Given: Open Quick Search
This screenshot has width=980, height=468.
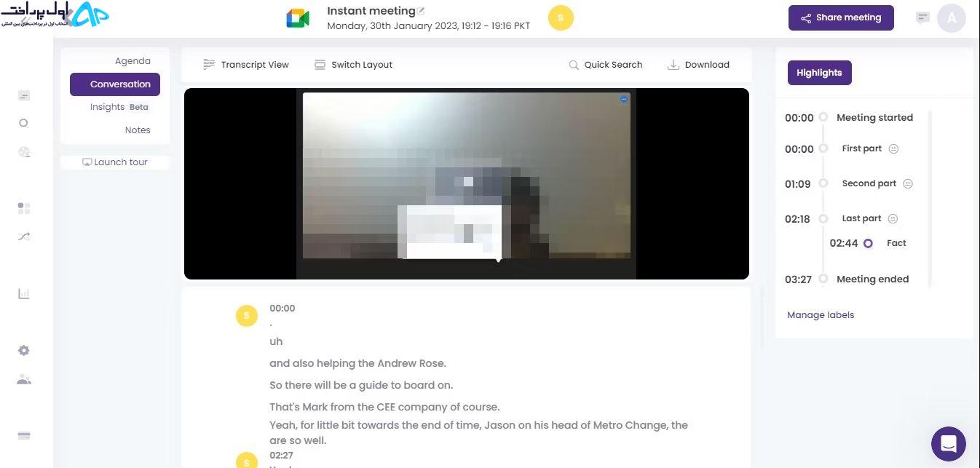Looking at the screenshot, I should click(606, 65).
